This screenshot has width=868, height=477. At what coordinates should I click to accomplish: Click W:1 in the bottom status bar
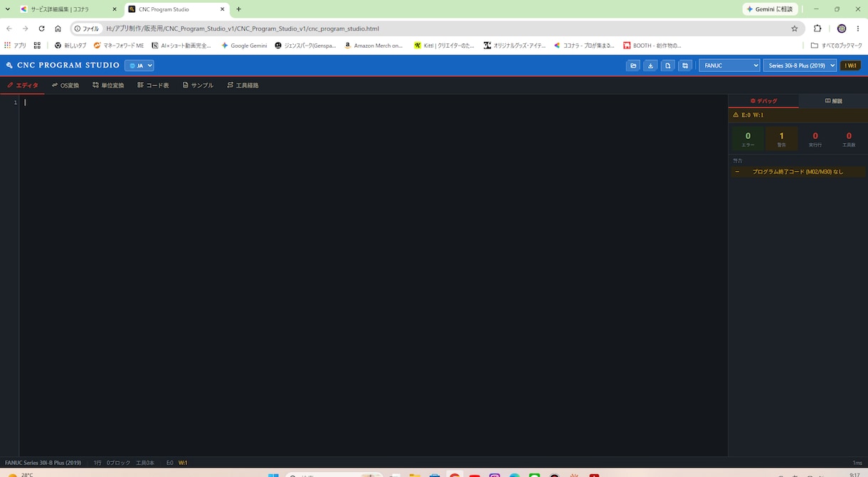[x=183, y=463]
